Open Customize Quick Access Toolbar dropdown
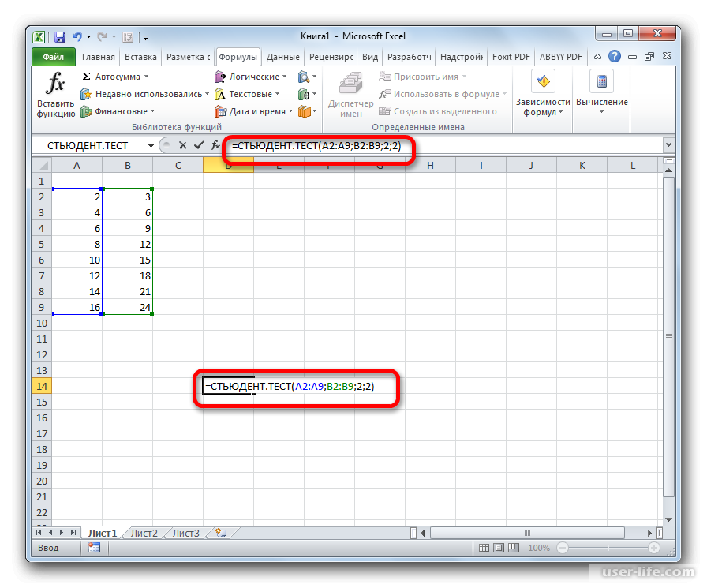Screen dimensions: 707x588 [146, 37]
